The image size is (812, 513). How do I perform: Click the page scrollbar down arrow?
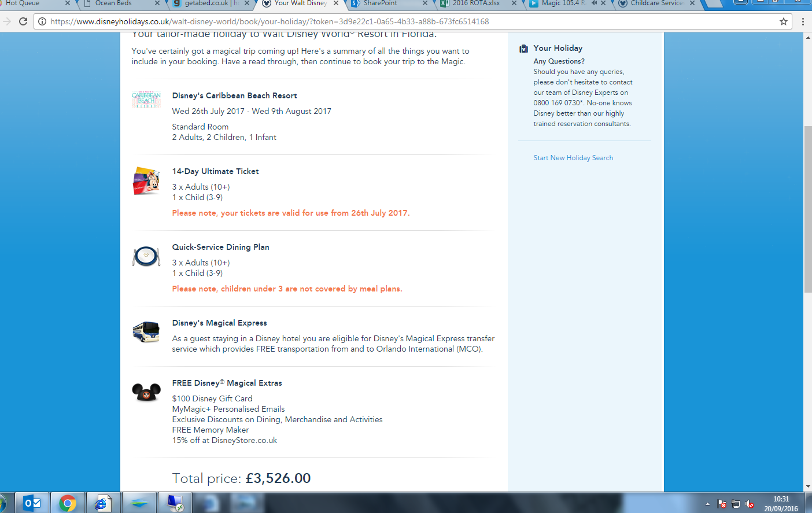tap(807, 487)
